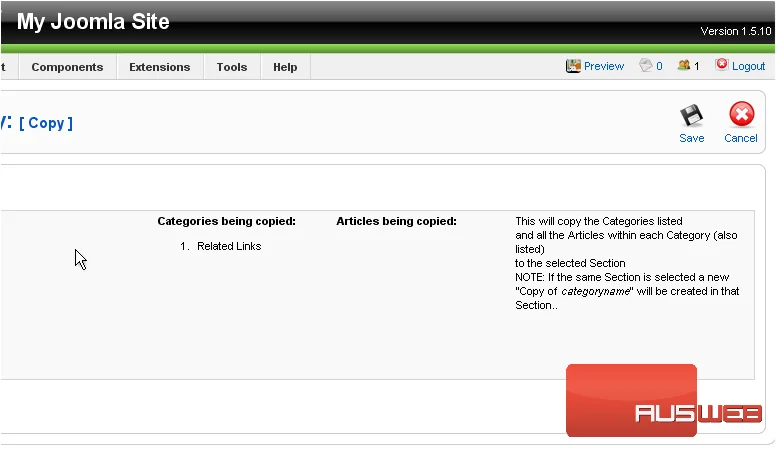Screen dimensions: 776x450
Task: Click the 'Version 1.5.10' text
Action: [735, 31]
